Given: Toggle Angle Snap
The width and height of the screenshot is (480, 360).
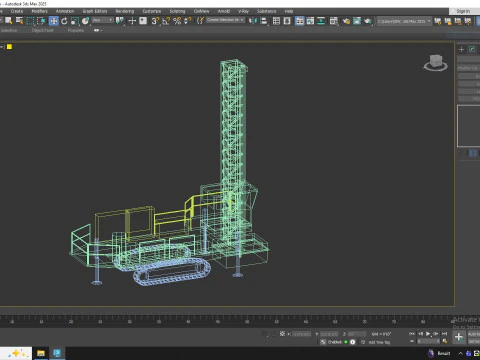Looking at the screenshot, I should (166, 21).
